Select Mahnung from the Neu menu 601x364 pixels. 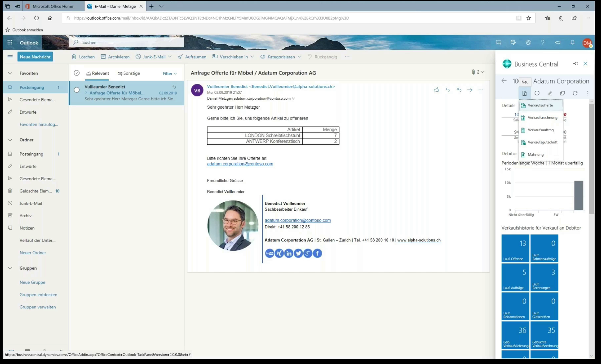coord(541,155)
